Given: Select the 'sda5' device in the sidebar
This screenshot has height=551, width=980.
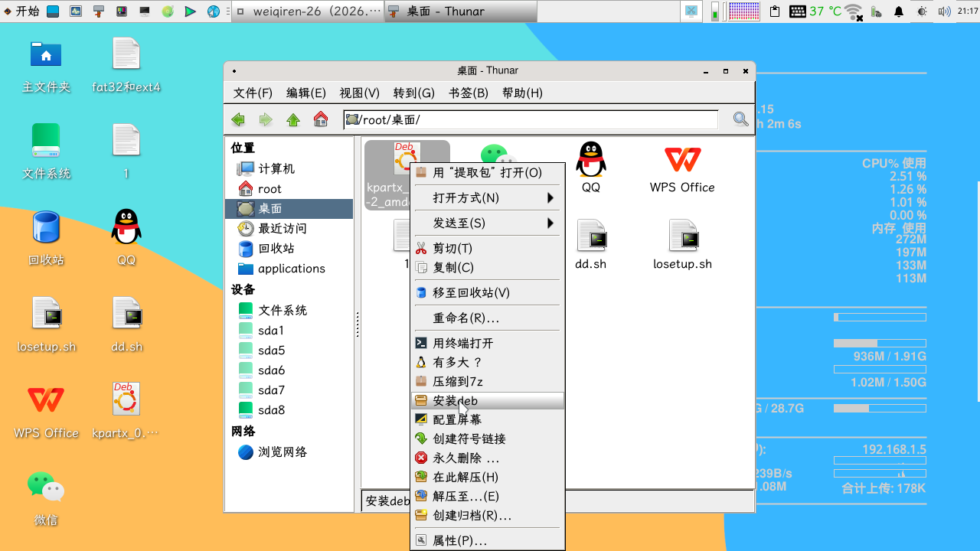Looking at the screenshot, I should tap(289, 350).
